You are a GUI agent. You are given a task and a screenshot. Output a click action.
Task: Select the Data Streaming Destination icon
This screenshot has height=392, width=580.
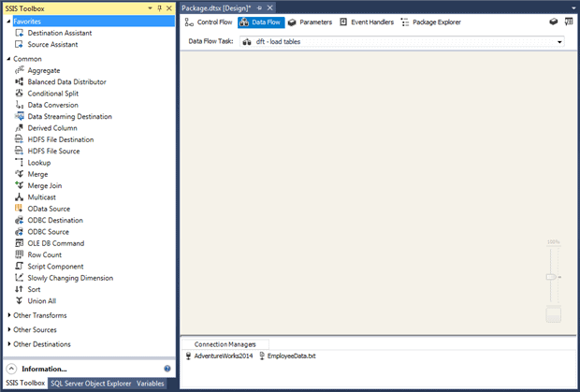tap(19, 117)
